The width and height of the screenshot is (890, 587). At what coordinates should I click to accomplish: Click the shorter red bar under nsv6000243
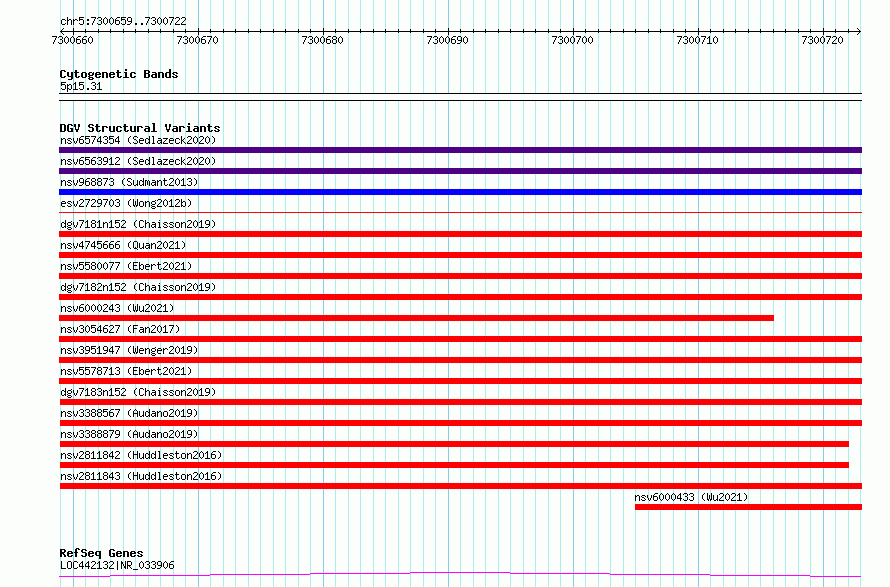417,318
